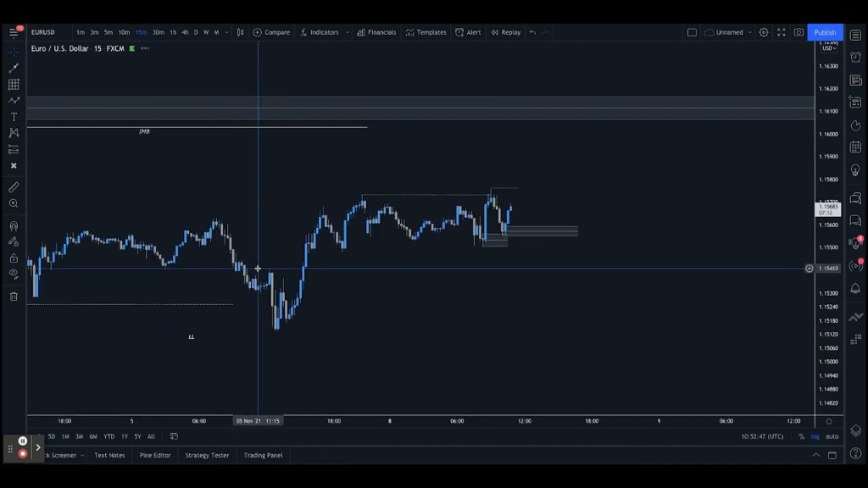Select the Text annotation tool
Viewport: 868px width, 488px height.
14,117
